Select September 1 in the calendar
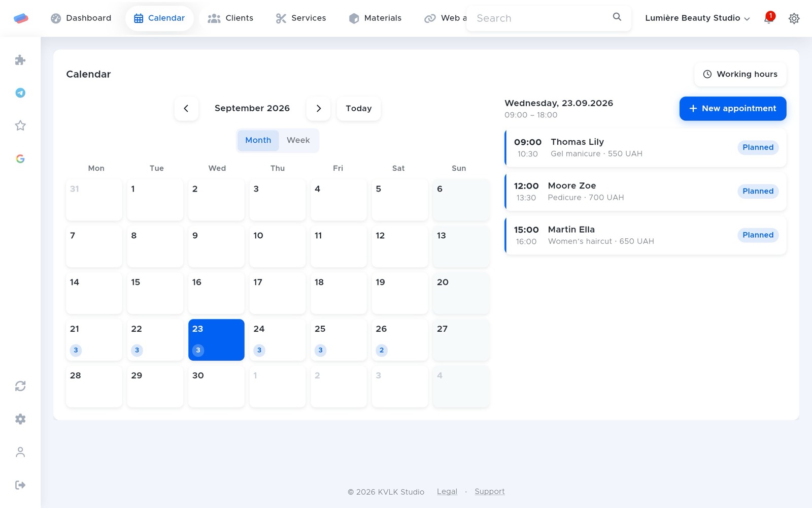Screen dimensions: 812x508 tap(155, 200)
